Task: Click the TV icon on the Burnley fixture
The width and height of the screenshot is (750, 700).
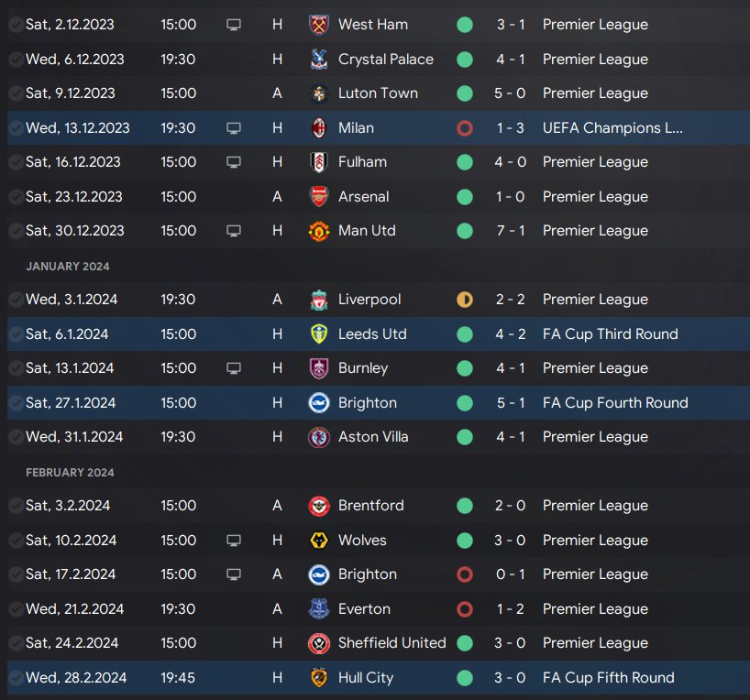Action: pyautogui.click(x=234, y=368)
